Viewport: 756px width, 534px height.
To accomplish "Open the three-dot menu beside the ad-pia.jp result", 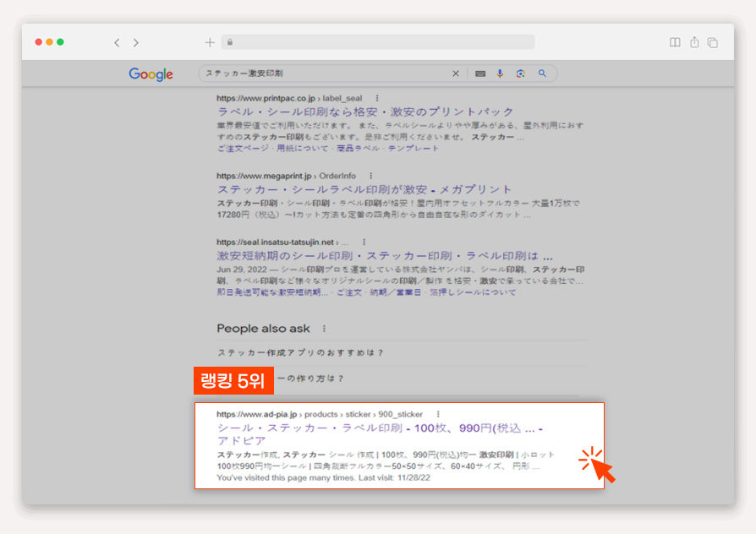I will pos(438,414).
